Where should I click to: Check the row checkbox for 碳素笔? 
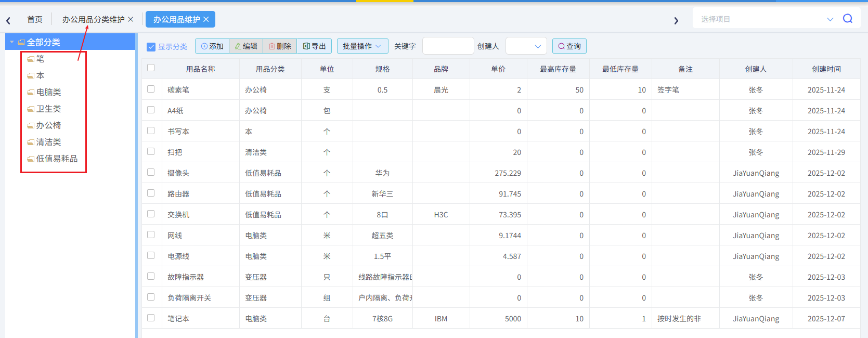coord(151,89)
